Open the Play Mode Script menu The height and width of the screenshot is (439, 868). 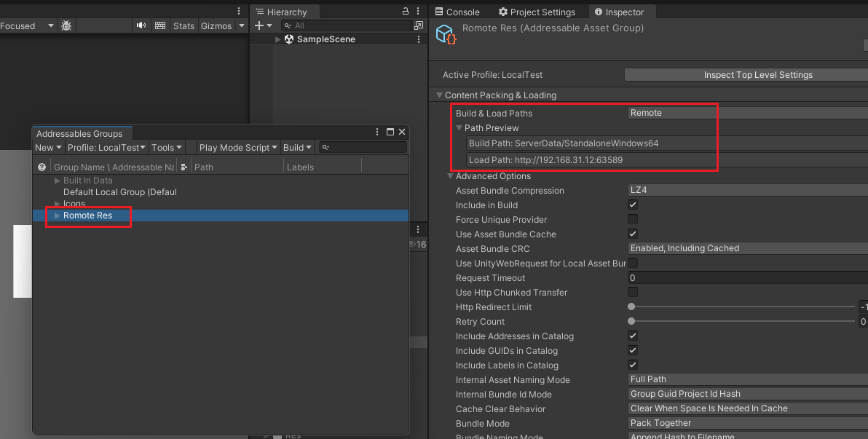click(238, 147)
